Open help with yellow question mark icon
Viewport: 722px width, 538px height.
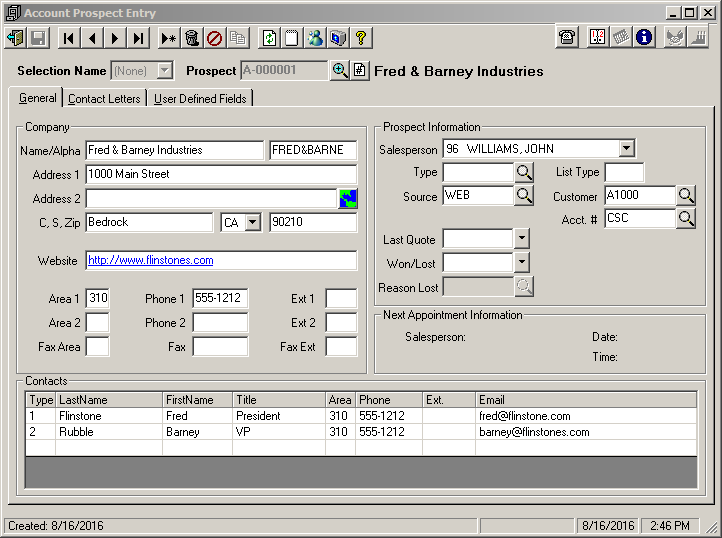[361, 38]
